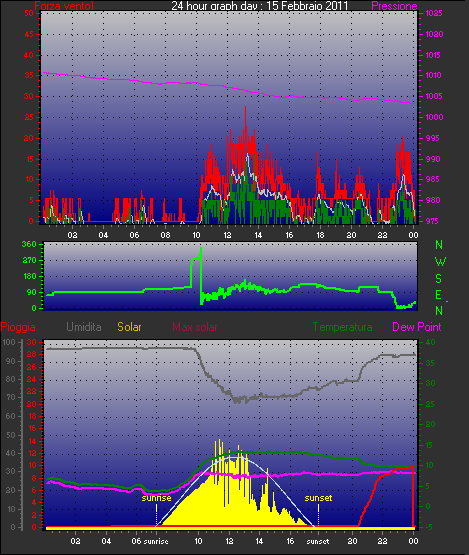Viewport: 469px width, 555px height.
Task: Click the 100 value on the humidity axis
Action: (x=9, y=342)
